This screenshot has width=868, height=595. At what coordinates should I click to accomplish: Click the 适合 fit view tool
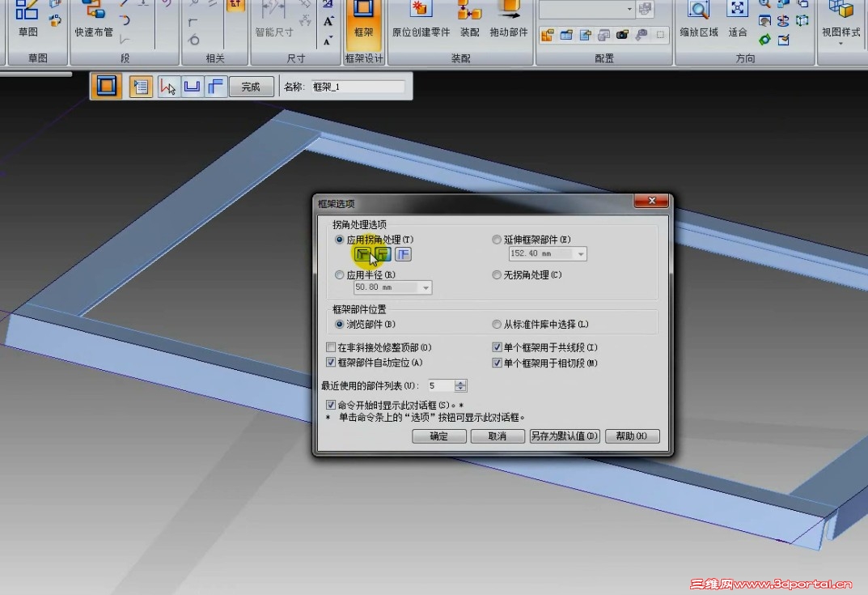pyautogui.click(x=738, y=20)
